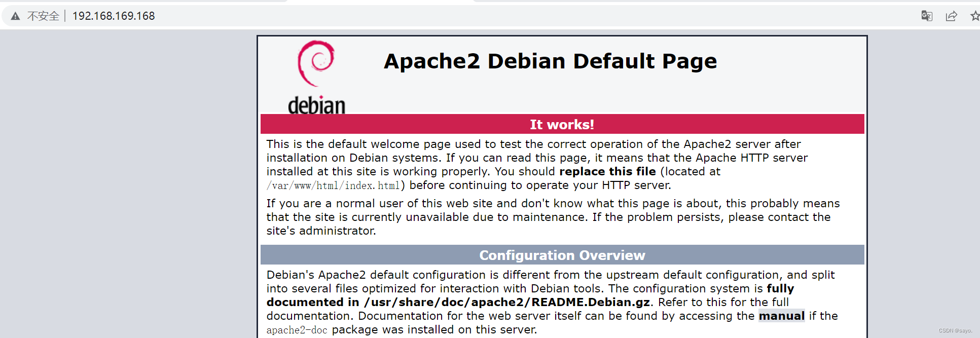Viewport: 980px width, 338px height.
Task: Click the 不安全 security label
Action: (x=43, y=16)
